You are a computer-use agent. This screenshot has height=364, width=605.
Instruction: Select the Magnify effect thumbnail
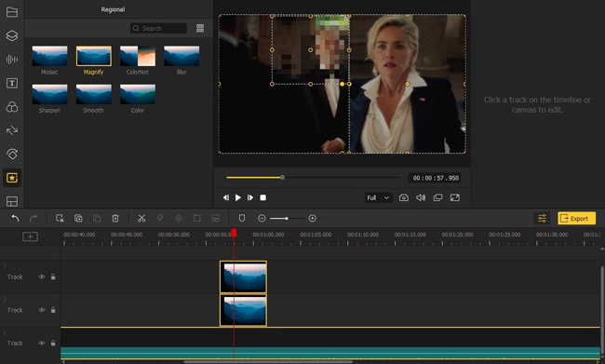click(x=94, y=56)
